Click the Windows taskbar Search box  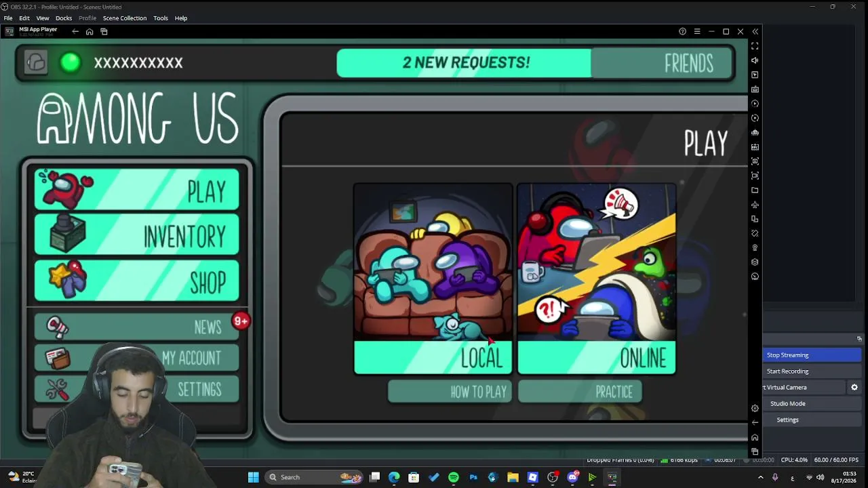click(315, 477)
